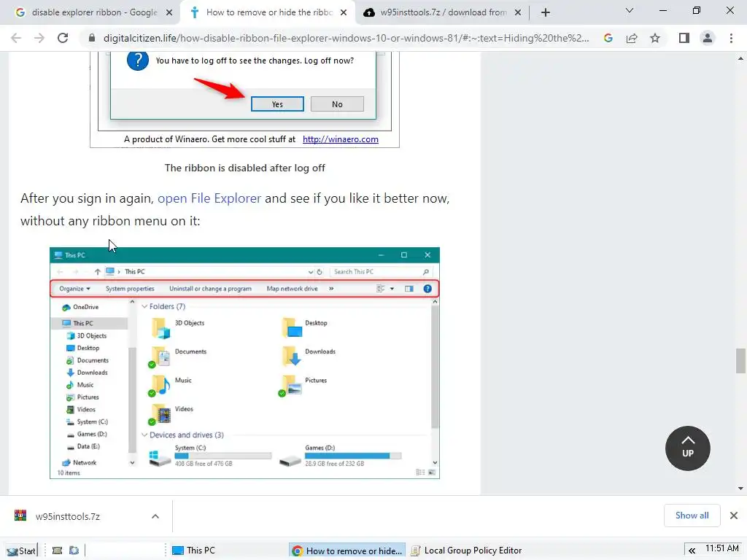Viewport: 747px width, 560px height.
Task: Click the 11:51 AM taskbar clock
Action: pos(722,548)
